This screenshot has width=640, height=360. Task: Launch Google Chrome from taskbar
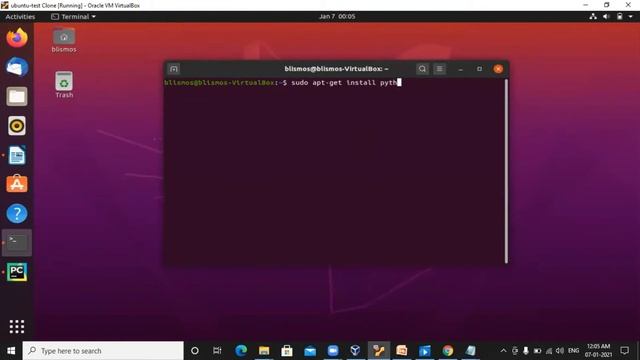pos(448,351)
